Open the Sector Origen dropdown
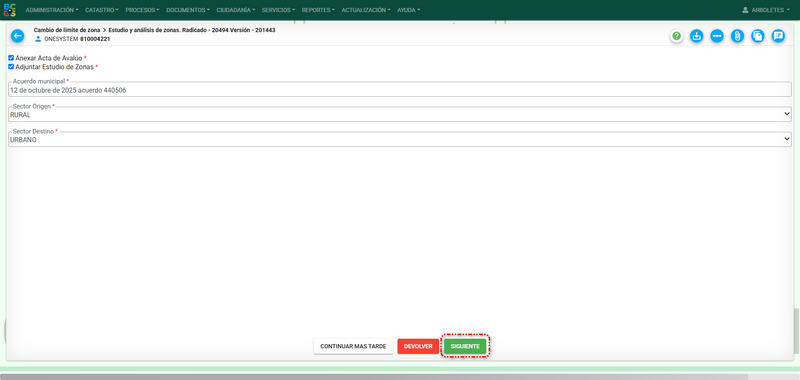800x380 pixels. pos(400,114)
